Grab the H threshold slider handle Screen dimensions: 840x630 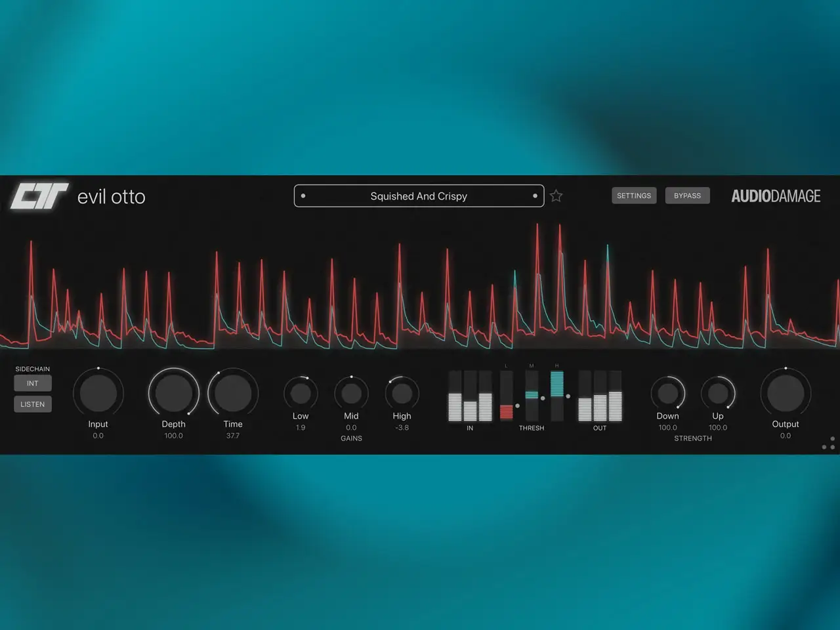click(x=568, y=396)
